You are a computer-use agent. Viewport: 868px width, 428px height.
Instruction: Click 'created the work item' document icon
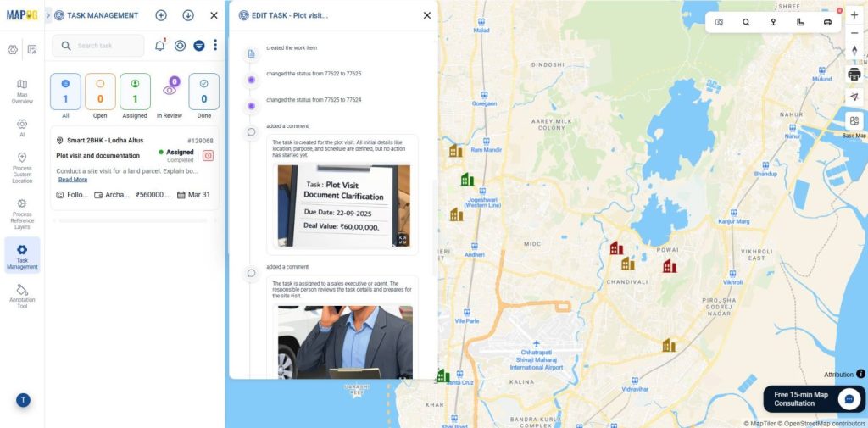251,53
